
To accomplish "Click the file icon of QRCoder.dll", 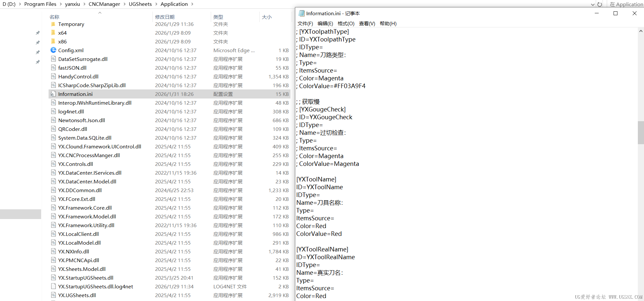I will point(53,129).
